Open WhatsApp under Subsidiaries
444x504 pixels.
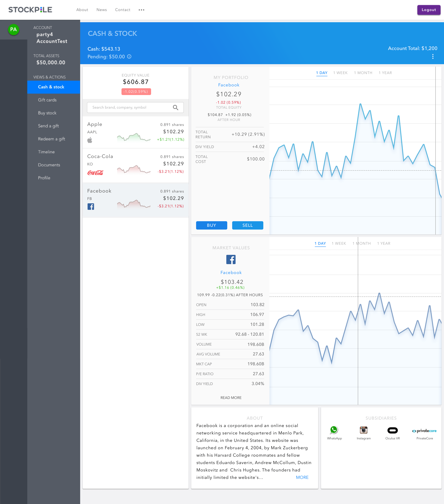click(x=334, y=430)
